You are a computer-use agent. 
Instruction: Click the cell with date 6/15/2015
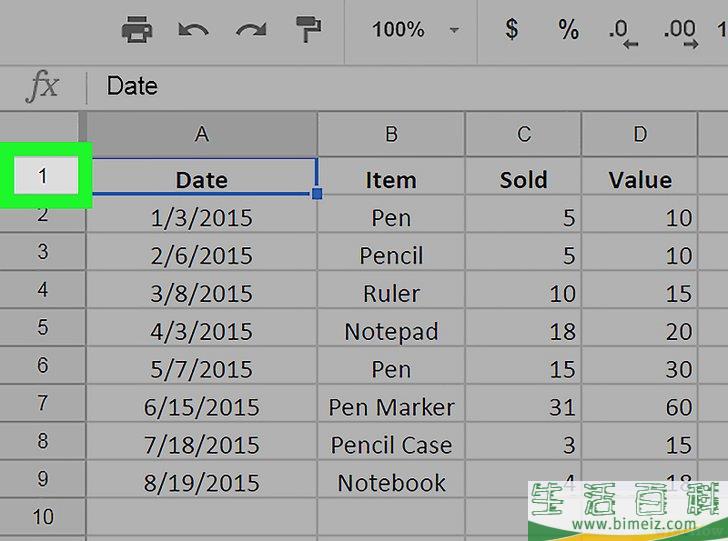pos(202,407)
